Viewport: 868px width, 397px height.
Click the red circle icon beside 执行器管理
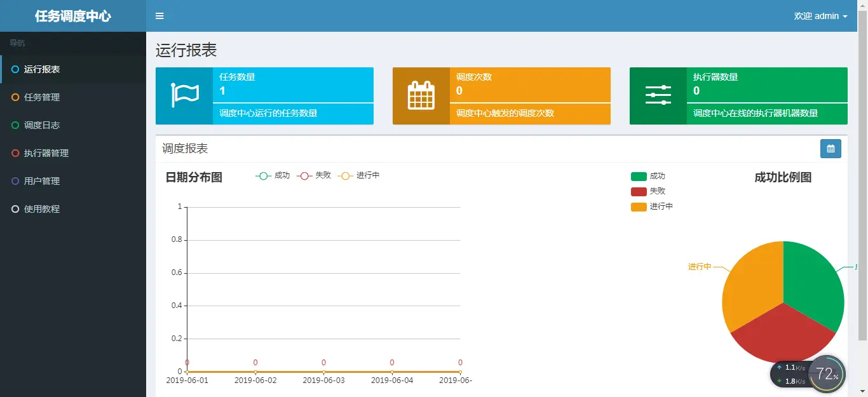pos(15,153)
